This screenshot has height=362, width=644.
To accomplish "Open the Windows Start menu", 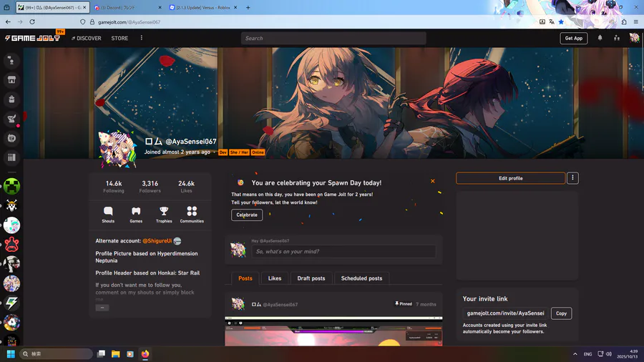I will pyautogui.click(x=11, y=354).
